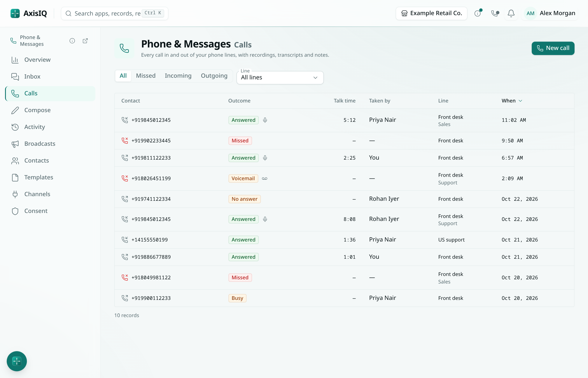Switch to the Outgoing tab
The image size is (588, 378).
pos(214,76)
